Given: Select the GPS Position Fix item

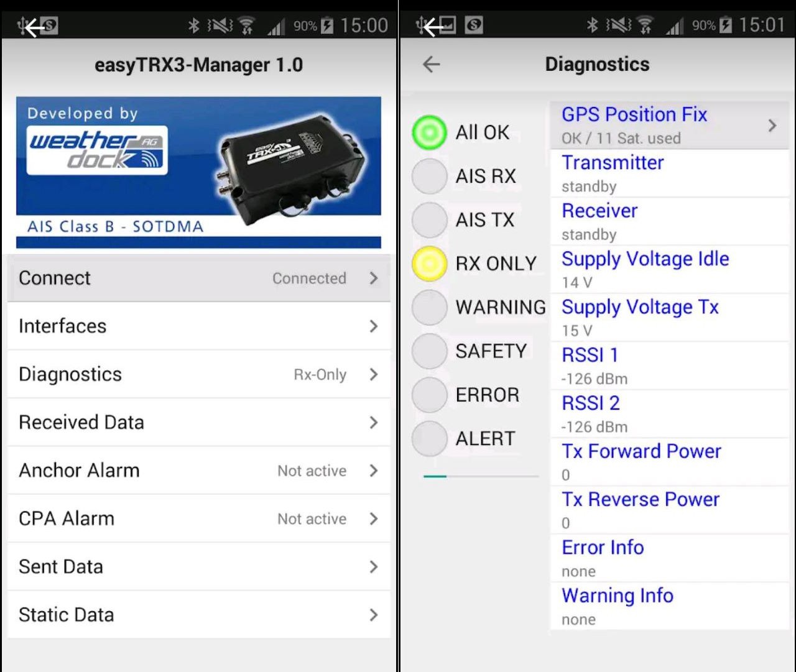Looking at the screenshot, I should click(x=670, y=126).
